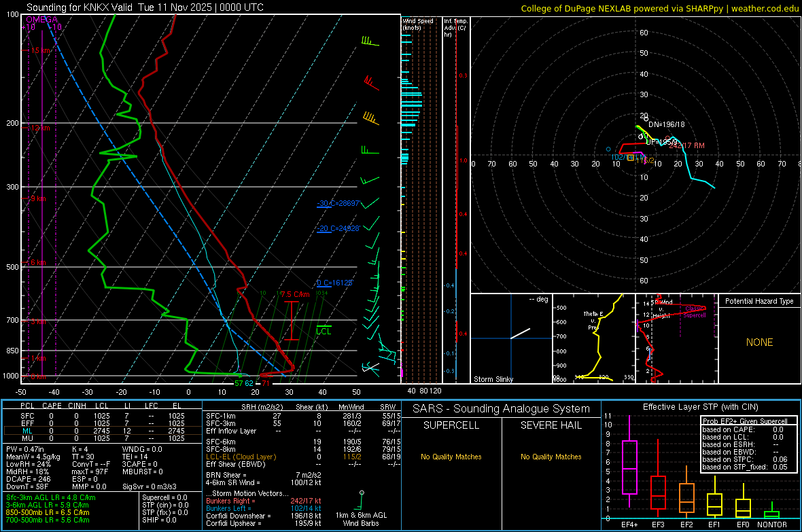
Task: Click the Wind Speed (knots) panel header
Action: point(418,24)
